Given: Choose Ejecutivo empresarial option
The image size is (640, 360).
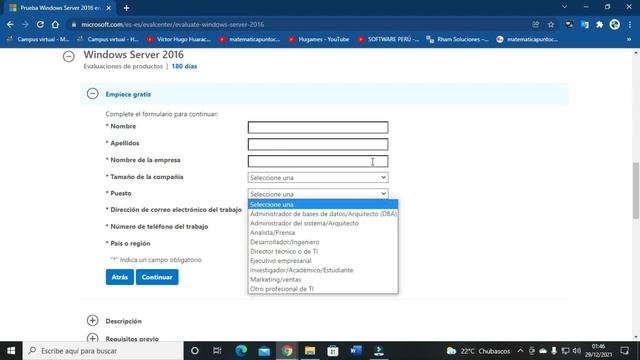Looking at the screenshot, I should point(323,261).
